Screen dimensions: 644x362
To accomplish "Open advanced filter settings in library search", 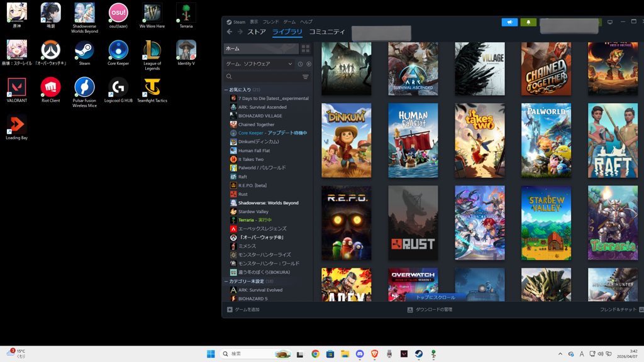I will tap(306, 77).
